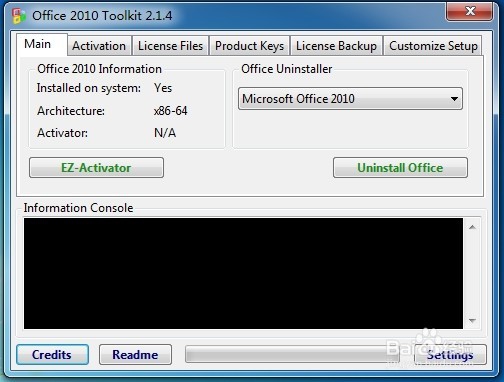This screenshot has height=382, width=504.
Task: Click inside the black Information Console
Action: (x=243, y=273)
